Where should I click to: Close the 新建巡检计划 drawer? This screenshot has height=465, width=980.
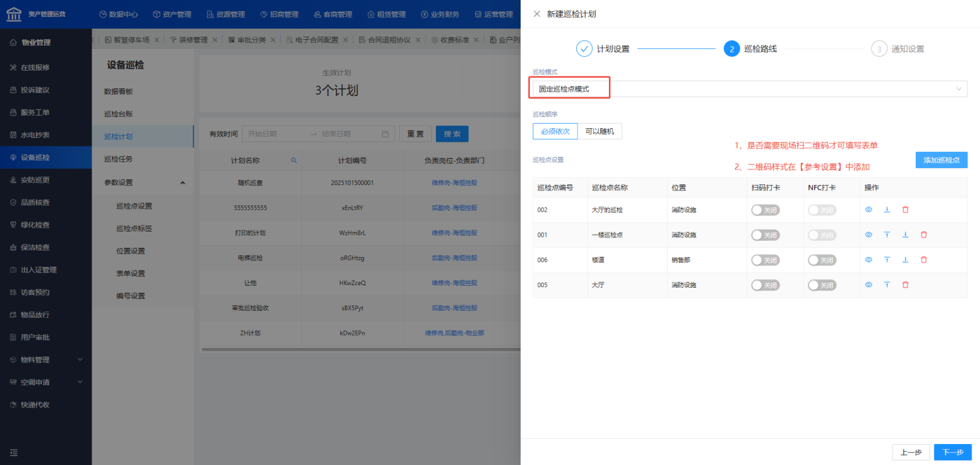[537, 14]
